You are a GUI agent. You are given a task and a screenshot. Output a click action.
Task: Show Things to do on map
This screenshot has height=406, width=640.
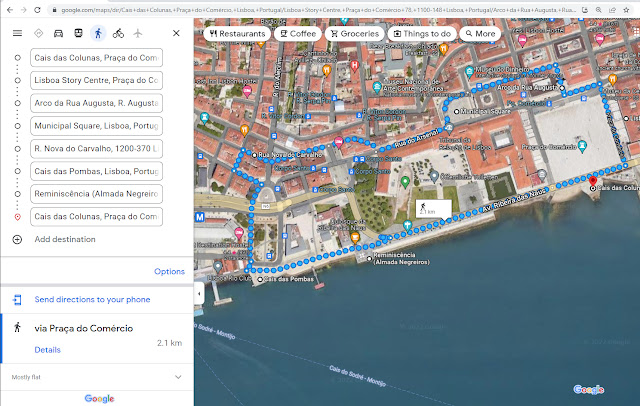click(x=422, y=33)
